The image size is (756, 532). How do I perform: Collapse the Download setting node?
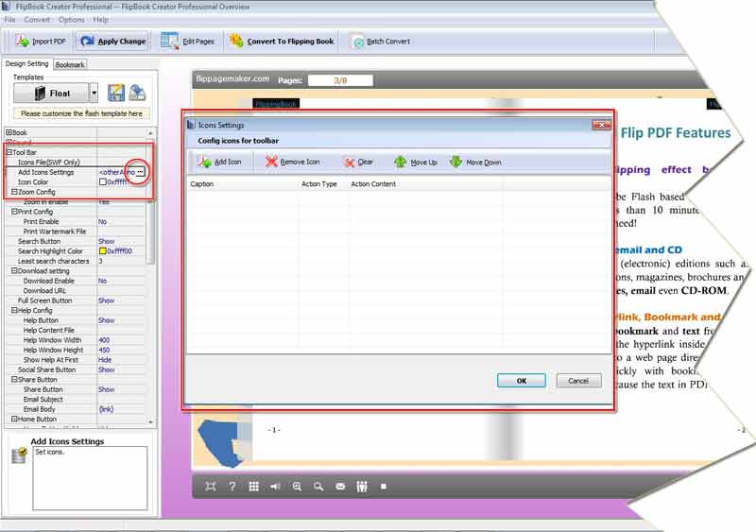tap(14, 270)
